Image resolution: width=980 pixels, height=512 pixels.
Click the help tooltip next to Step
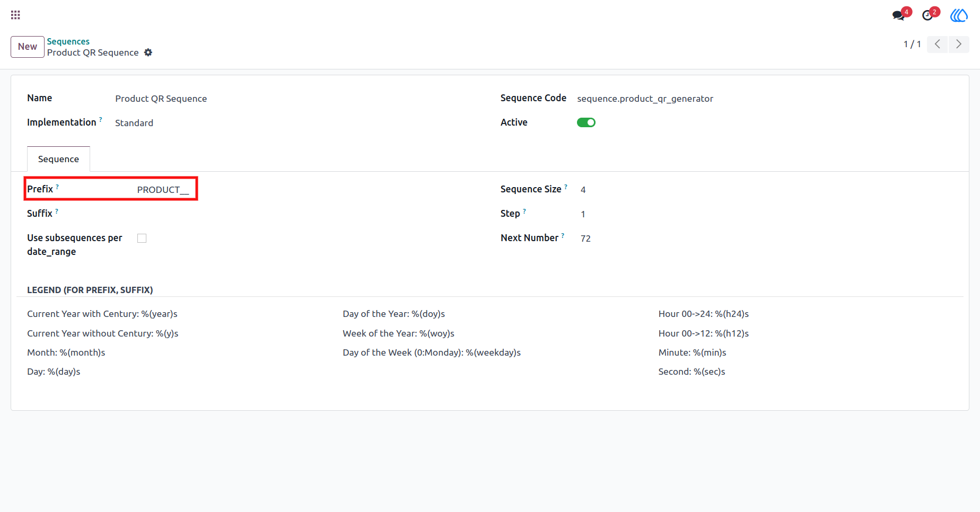(x=524, y=210)
